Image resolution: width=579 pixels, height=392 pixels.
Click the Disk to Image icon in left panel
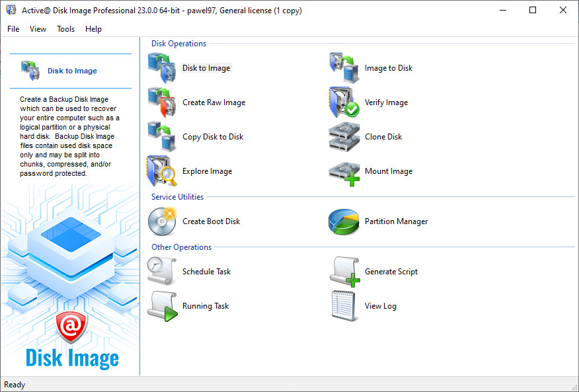(30, 70)
